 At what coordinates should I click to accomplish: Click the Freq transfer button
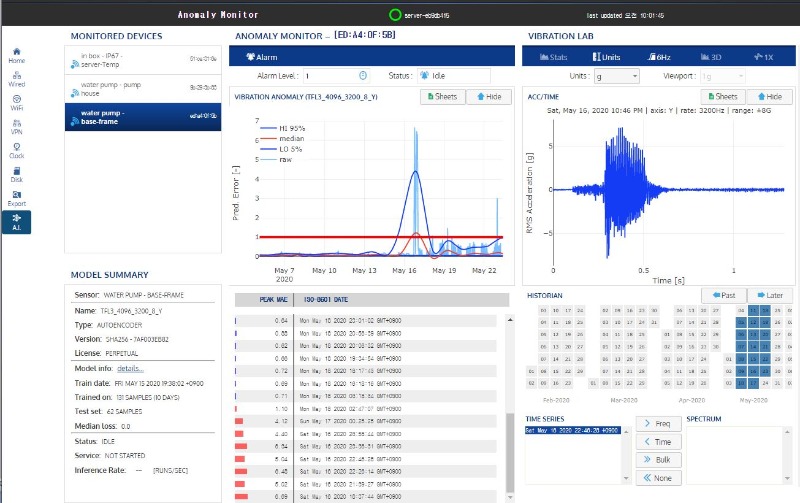[x=659, y=423]
